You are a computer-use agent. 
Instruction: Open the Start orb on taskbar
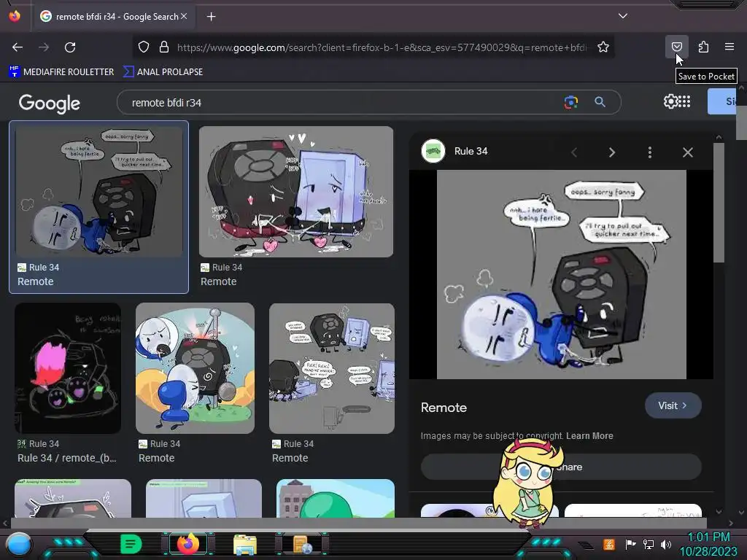(18, 544)
